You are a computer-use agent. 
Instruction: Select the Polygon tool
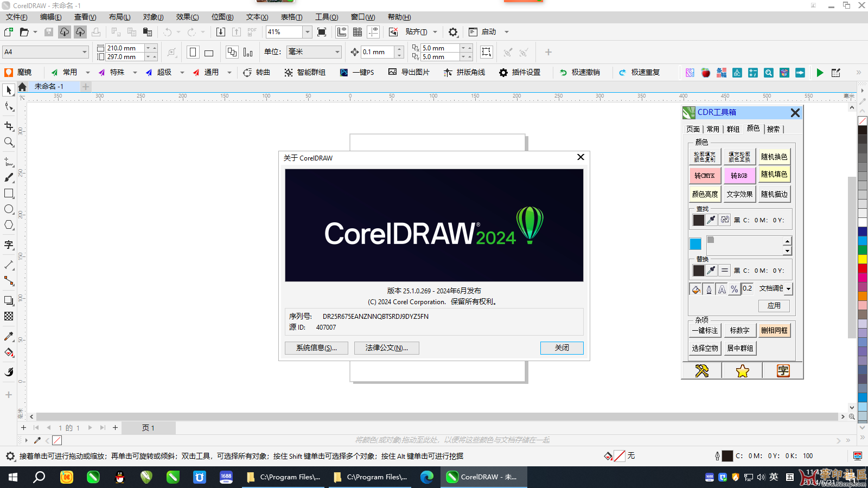click(9, 225)
